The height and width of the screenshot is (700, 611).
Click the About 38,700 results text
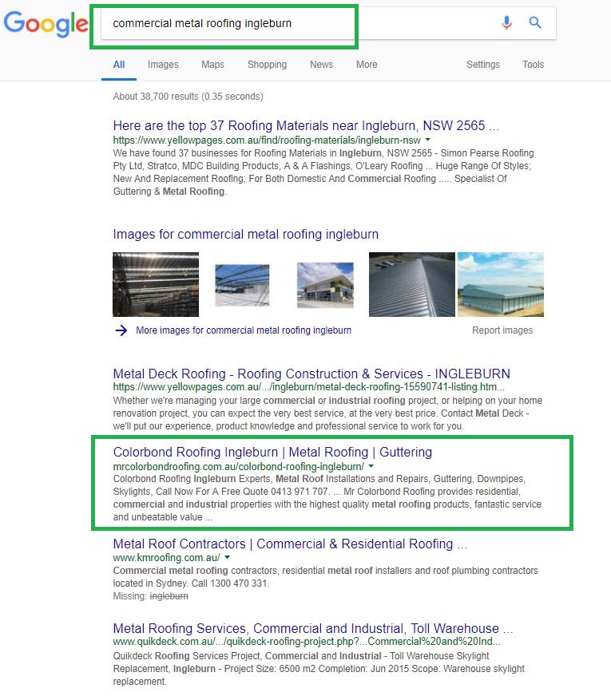[188, 97]
